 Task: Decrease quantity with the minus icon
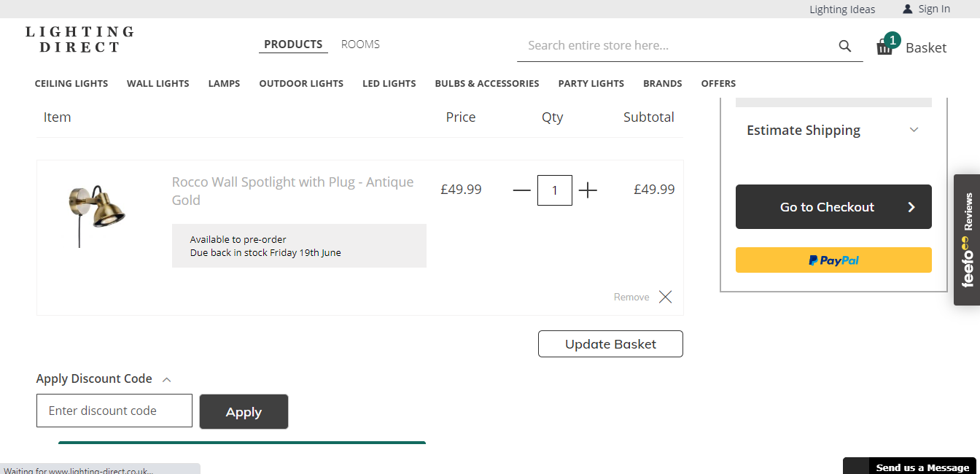pyautogui.click(x=521, y=190)
